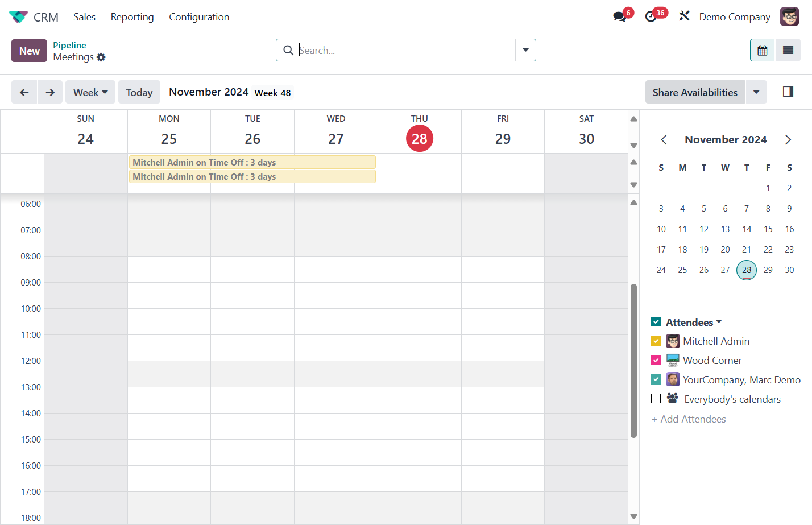
Task: Open the Week view dropdown
Action: [x=90, y=92]
